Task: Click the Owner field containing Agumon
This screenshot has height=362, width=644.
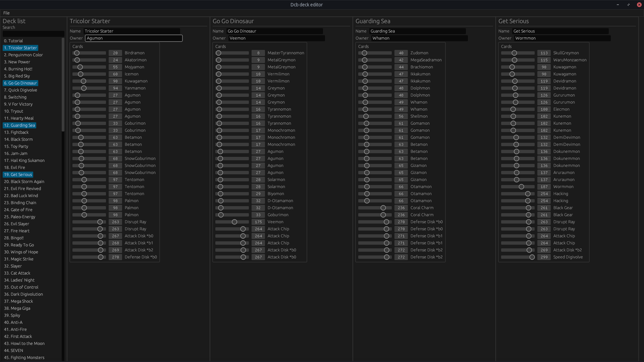Action: (x=133, y=38)
